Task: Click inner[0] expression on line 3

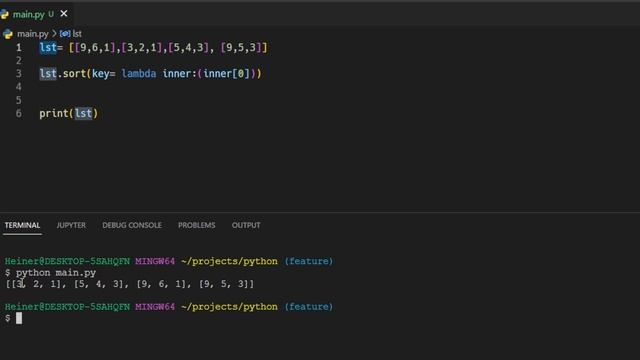Action: (x=227, y=74)
